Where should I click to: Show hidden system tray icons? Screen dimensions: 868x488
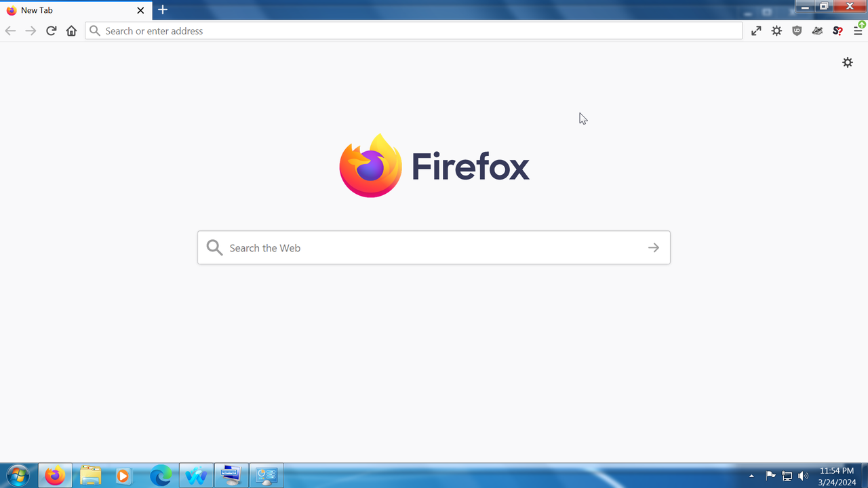tap(751, 476)
